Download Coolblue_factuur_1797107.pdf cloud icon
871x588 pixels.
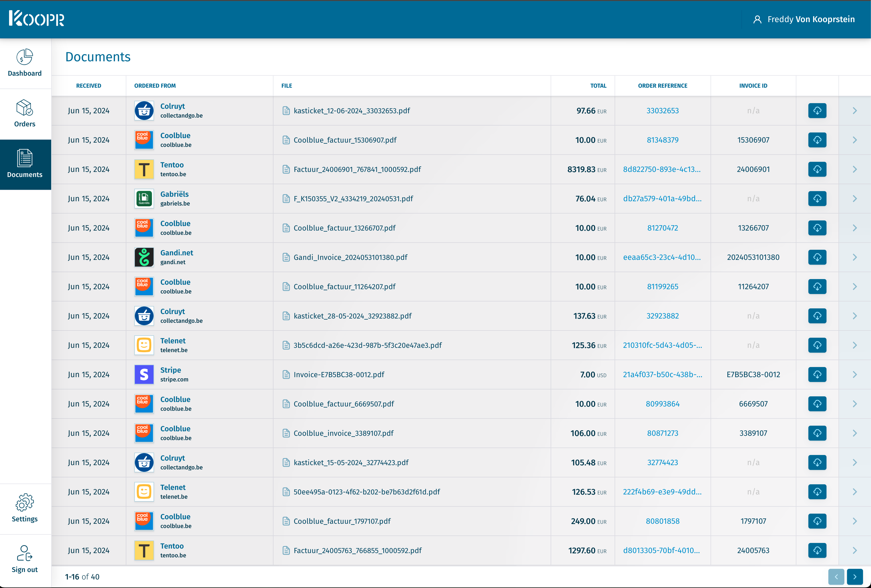817,521
